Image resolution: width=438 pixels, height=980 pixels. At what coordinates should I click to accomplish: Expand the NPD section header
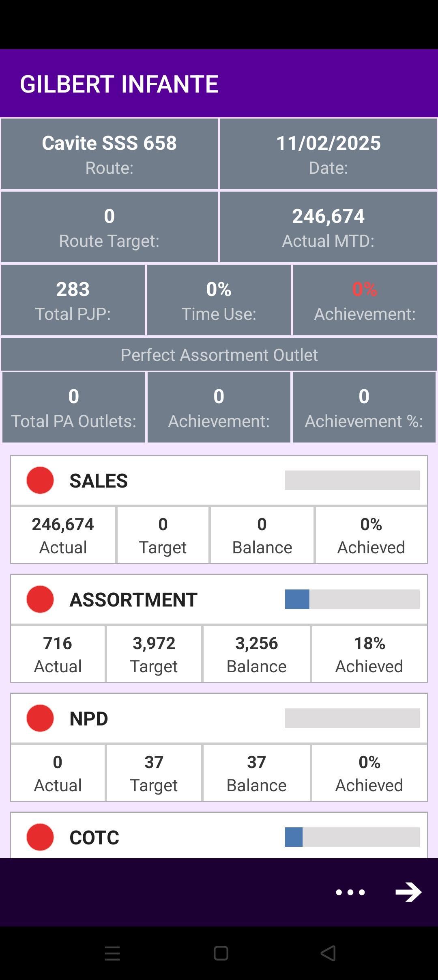point(162,719)
